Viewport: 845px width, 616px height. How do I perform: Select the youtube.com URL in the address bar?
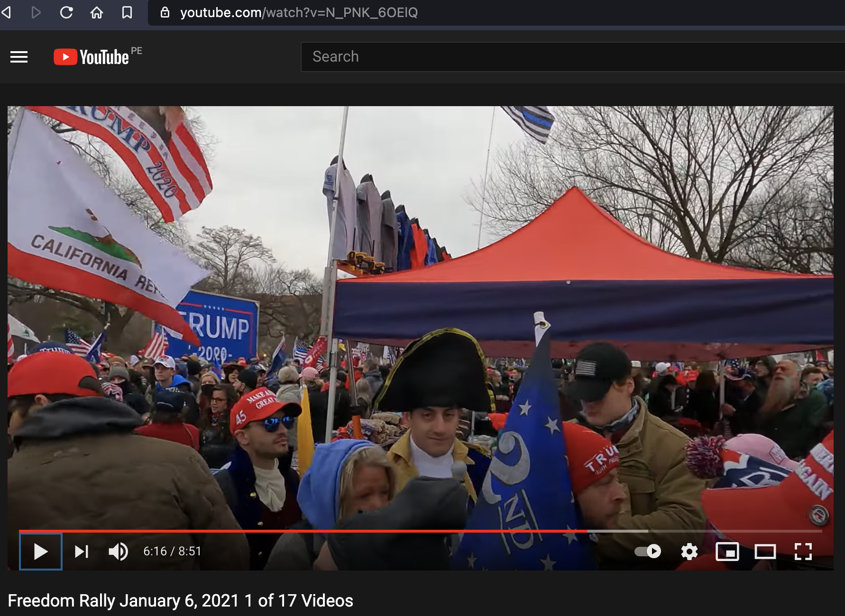[x=299, y=12]
